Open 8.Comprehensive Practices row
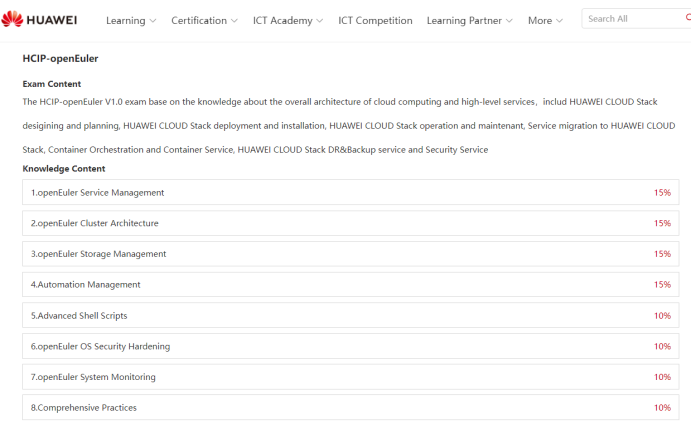Image resolution: width=691 pixels, height=425 pixels. click(x=351, y=407)
